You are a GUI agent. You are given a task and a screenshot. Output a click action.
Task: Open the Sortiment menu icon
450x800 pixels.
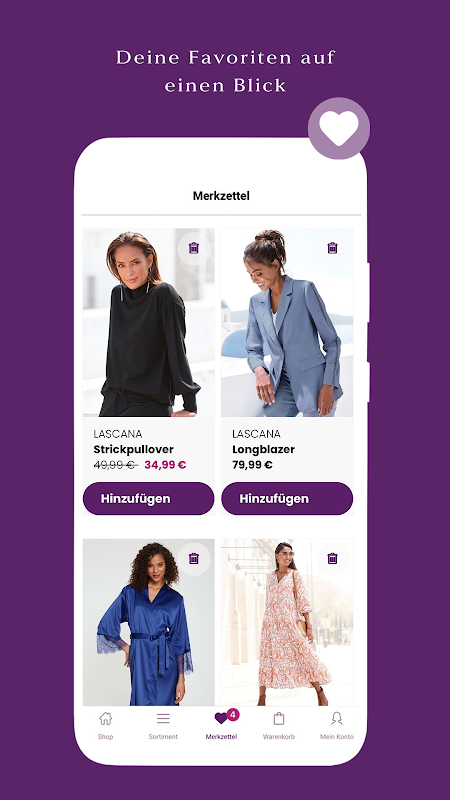point(163,718)
